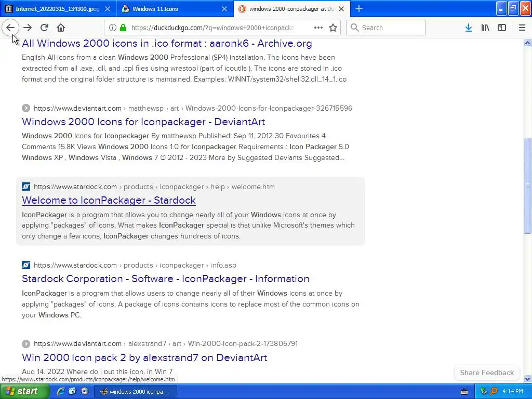Go back with the browser back arrow
Viewport: 532px width, 399px height.
pyautogui.click(x=10, y=28)
